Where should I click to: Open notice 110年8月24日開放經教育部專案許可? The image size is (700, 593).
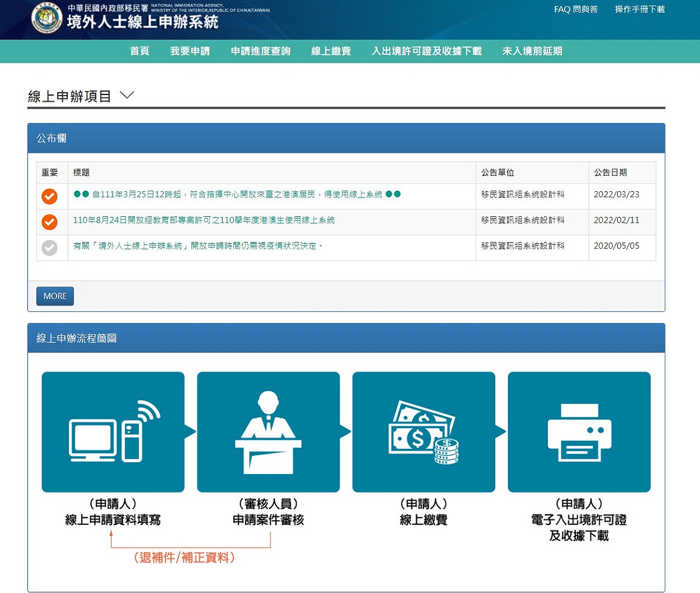point(204,220)
